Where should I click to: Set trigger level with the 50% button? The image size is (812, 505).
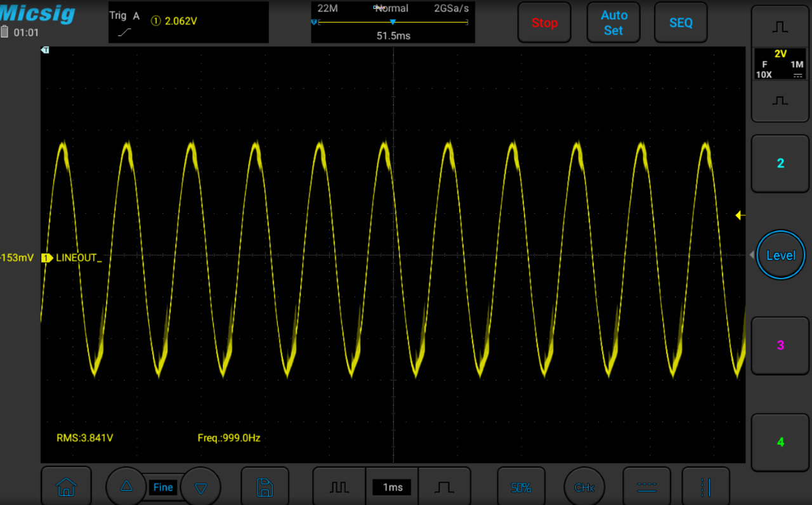coord(521,487)
